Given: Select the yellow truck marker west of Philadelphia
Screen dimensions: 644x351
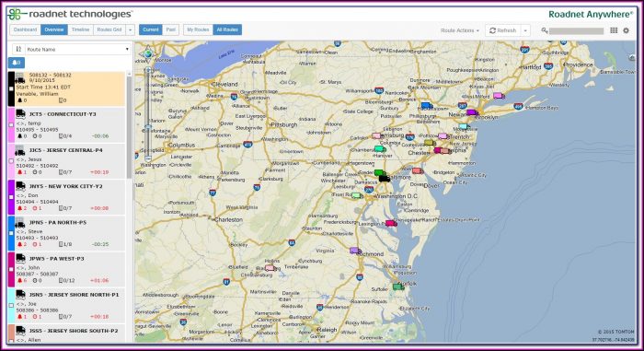Looking at the screenshot, I should point(430,143).
